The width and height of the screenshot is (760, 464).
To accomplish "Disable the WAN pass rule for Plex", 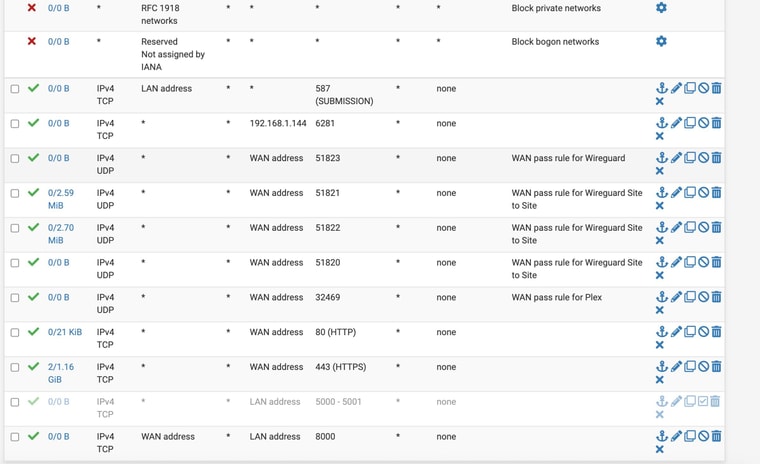I will (703, 297).
